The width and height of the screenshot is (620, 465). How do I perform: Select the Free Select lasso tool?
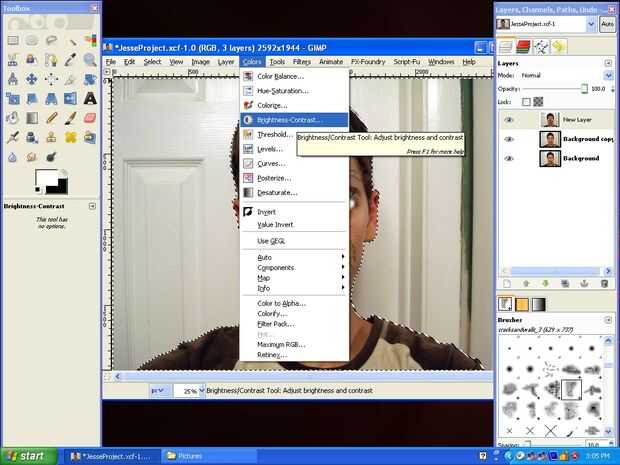[51, 40]
